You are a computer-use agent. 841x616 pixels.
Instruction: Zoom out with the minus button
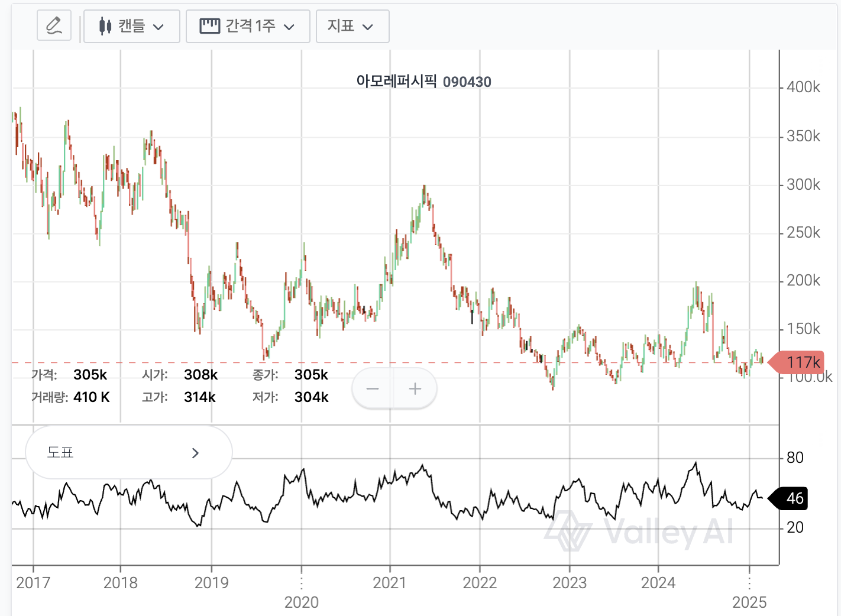[373, 388]
